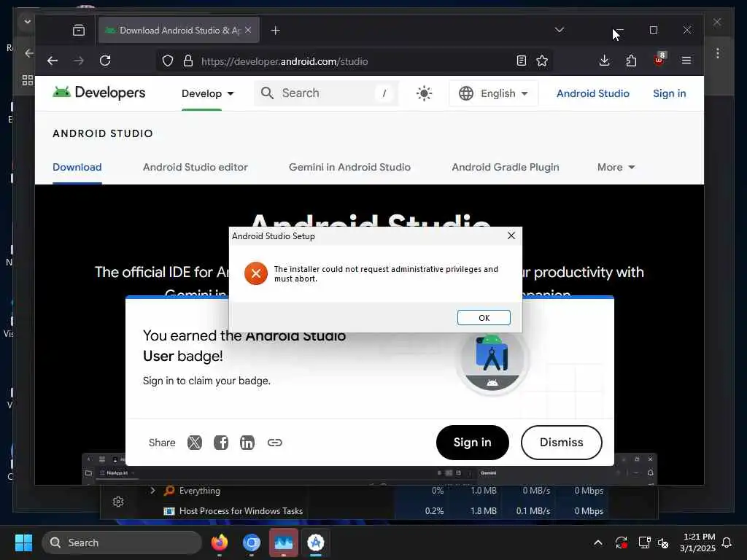Click the Windows taskbar Search box
The image size is (747, 560).
pyautogui.click(x=122, y=542)
